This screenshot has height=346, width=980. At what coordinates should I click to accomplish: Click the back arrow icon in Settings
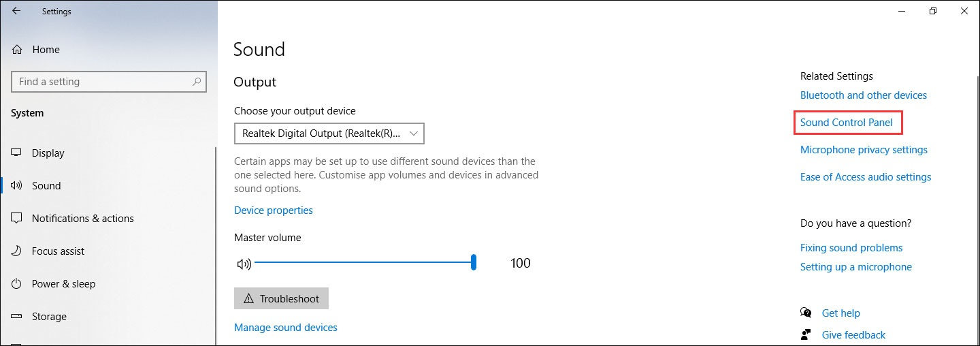(x=16, y=11)
